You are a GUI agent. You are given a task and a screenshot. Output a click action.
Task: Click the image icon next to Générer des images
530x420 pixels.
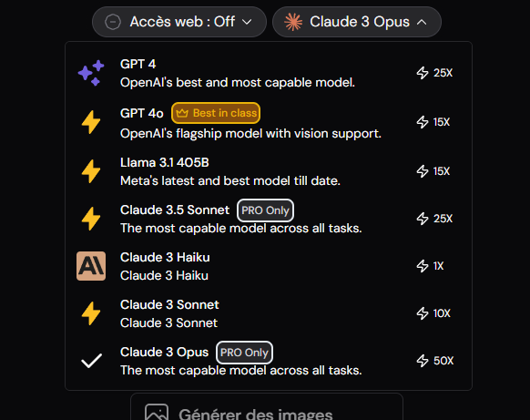click(157, 413)
